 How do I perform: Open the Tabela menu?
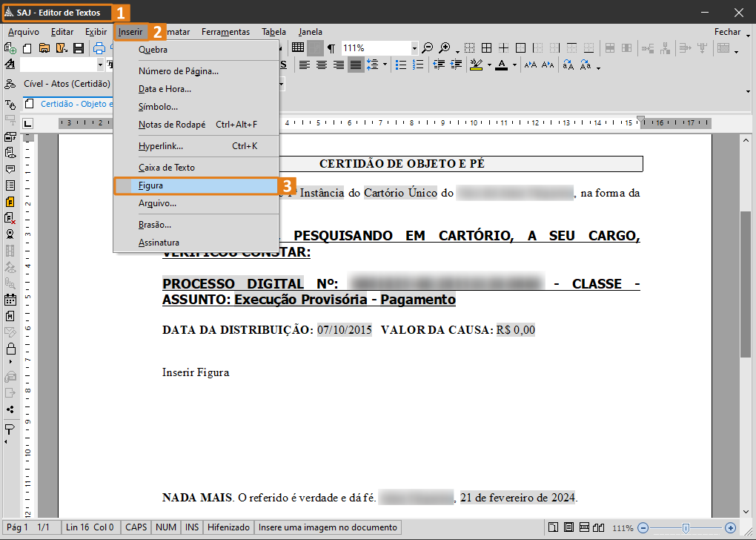click(x=273, y=32)
